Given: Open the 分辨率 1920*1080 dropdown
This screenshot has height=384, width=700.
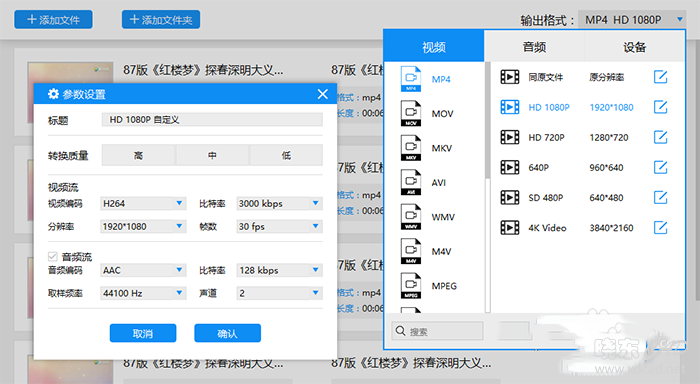Looking at the screenshot, I should pyautogui.click(x=143, y=226).
